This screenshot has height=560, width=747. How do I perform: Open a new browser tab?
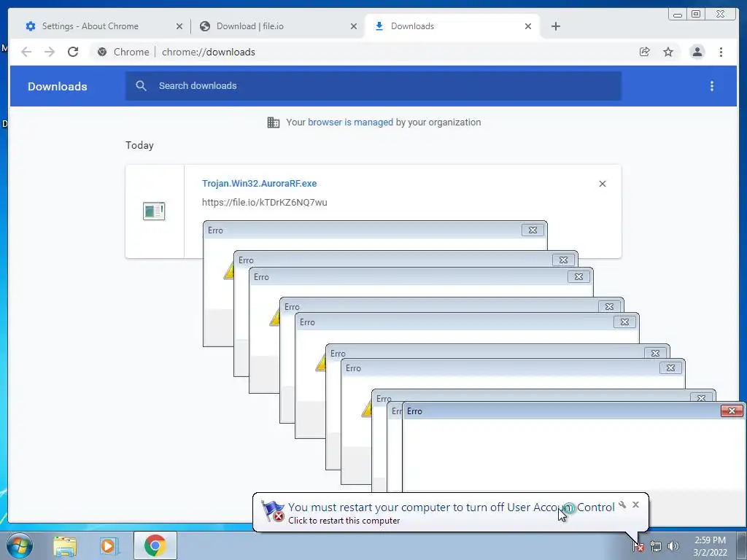(555, 26)
